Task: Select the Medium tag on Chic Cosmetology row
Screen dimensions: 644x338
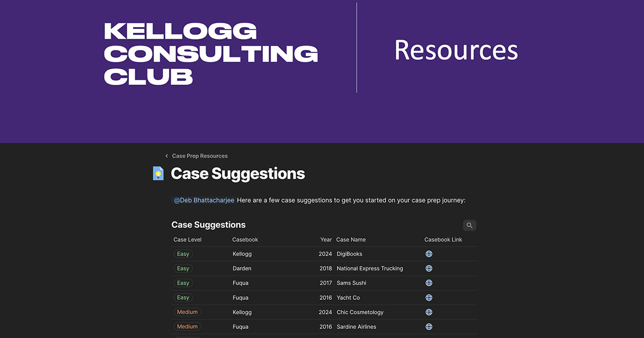Action: coord(187,311)
